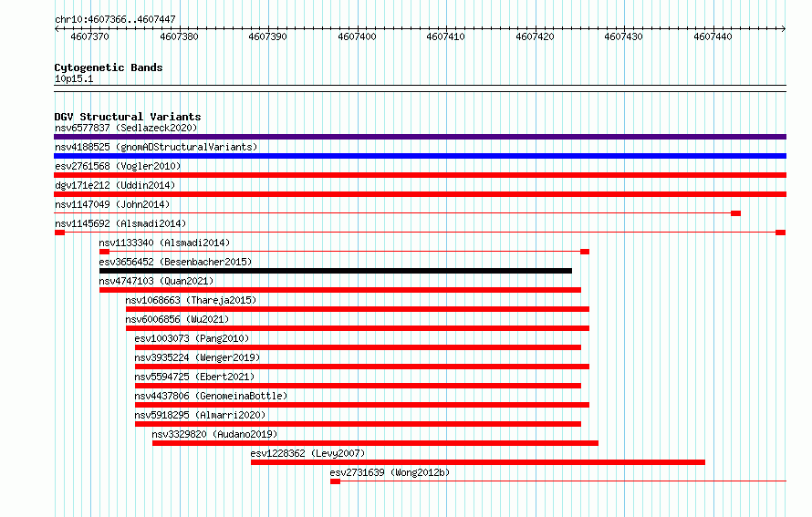This screenshot has height=517, width=812.
Task: Click the red bar under dgv171e212
Action: pos(420,194)
